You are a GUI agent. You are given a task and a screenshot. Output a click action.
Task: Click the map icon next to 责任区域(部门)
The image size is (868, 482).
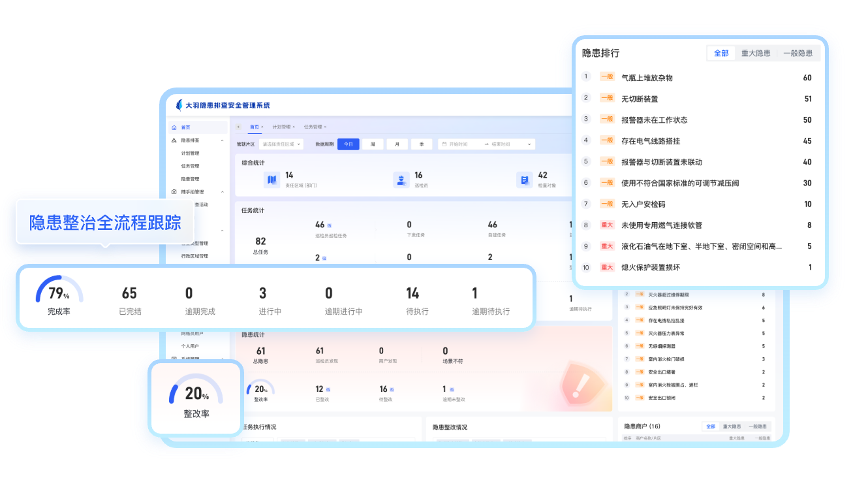271,180
